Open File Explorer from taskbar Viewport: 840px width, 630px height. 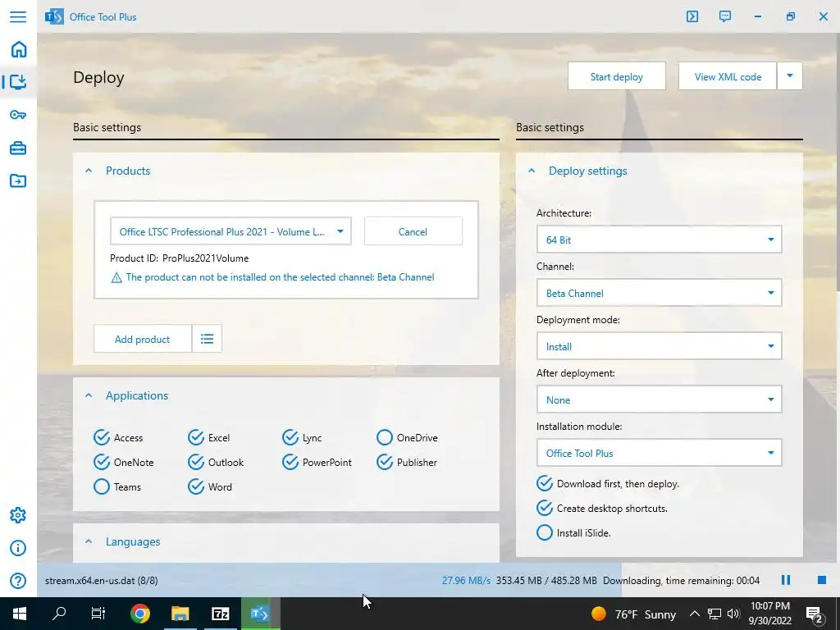click(x=180, y=614)
